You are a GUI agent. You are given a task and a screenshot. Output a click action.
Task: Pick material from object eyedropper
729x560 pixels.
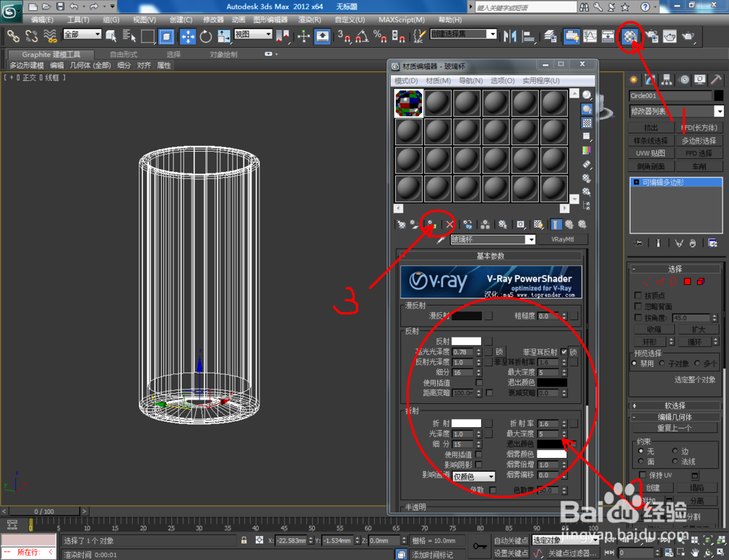tap(440, 240)
